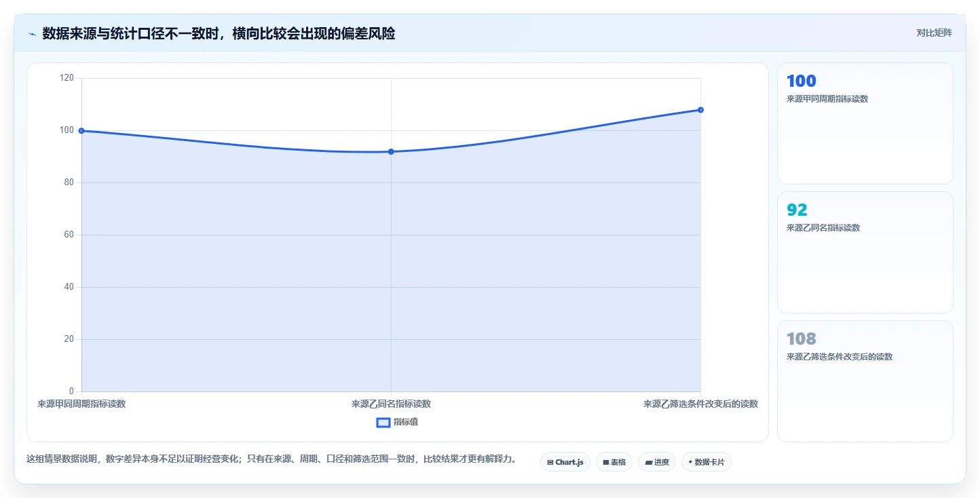Image resolution: width=980 pixels, height=498 pixels.
Task: Click the footer note starting 这组情景数据说明
Action: click(271, 459)
